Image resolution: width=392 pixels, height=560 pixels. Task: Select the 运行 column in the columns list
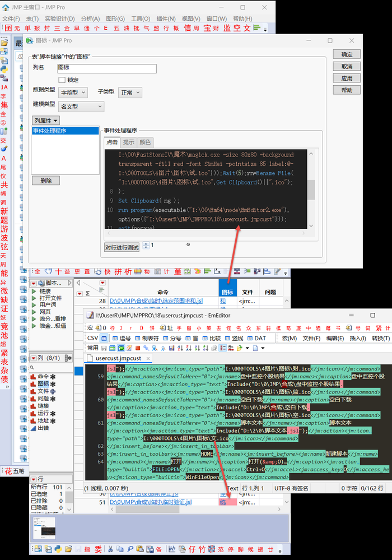tap(43, 413)
